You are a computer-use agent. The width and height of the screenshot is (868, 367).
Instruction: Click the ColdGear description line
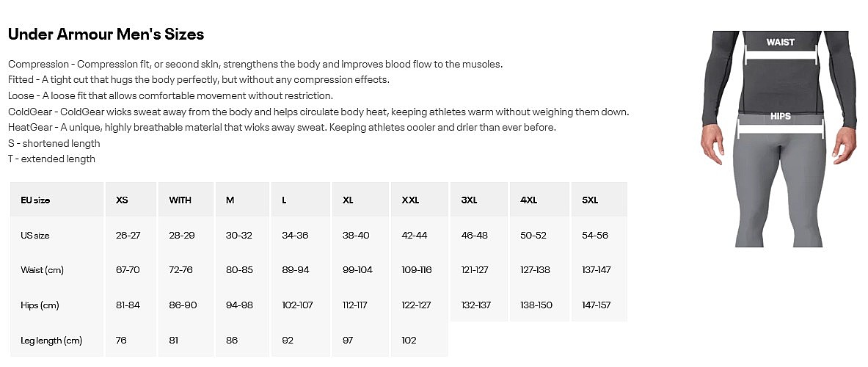point(318,112)
